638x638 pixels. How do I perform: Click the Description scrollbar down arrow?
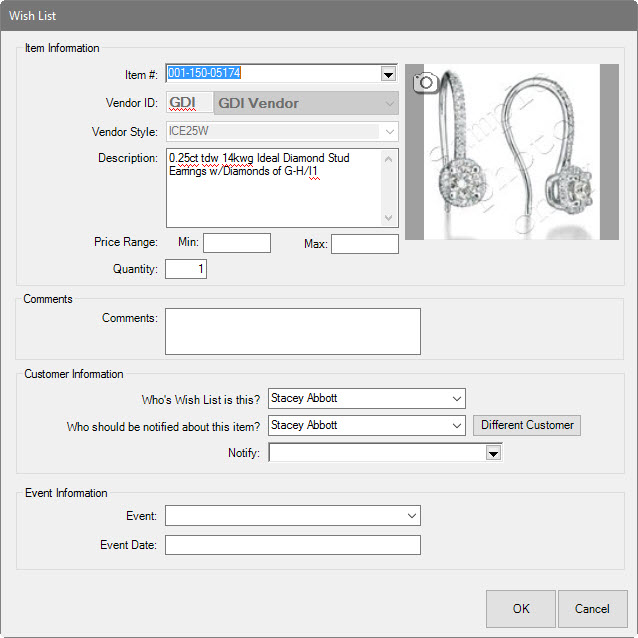389,217
